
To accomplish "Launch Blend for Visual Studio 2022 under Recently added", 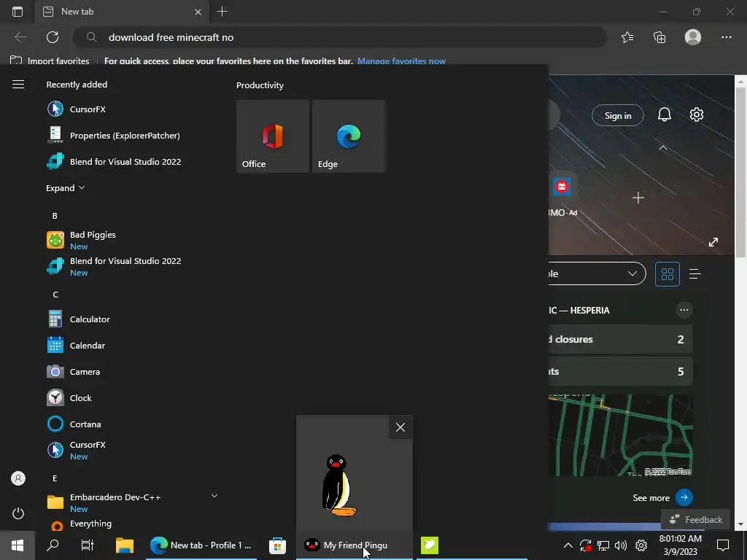I will point(113,161).
